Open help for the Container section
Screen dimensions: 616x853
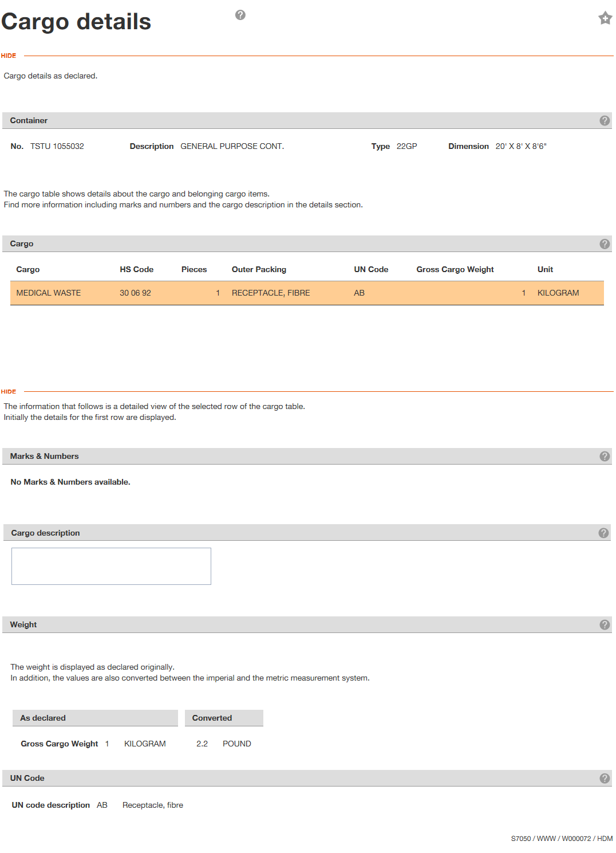click(x=605, y=120)
